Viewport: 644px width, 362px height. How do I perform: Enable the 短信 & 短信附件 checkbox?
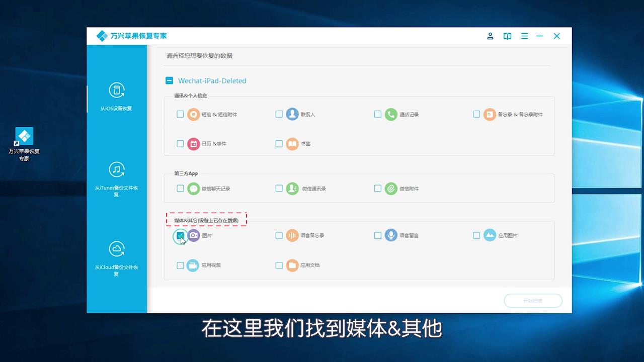[180, 114]
